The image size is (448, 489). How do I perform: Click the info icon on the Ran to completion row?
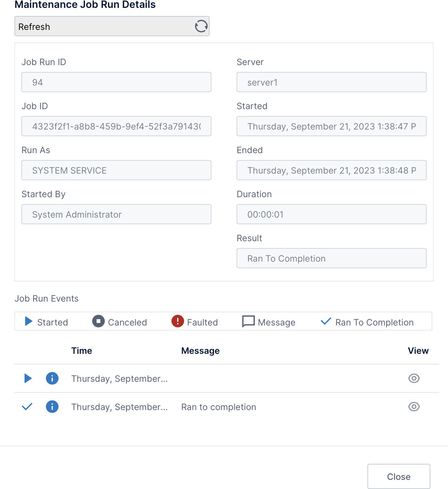click(52, 407)
